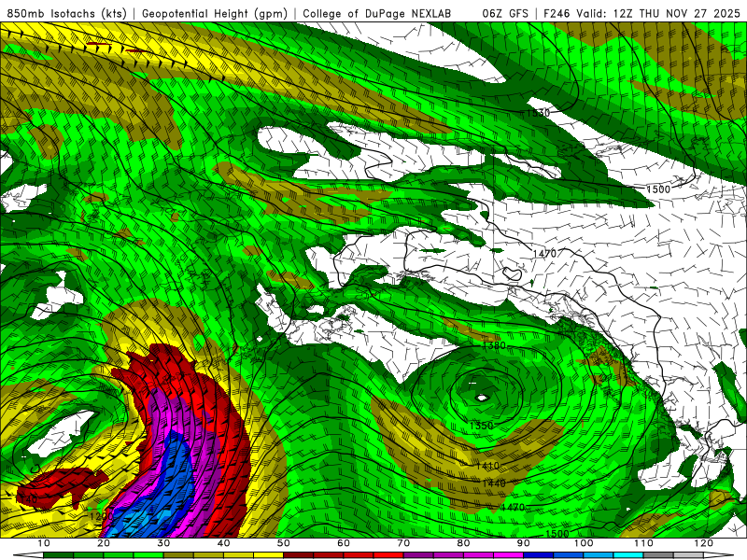The image size is (747, 560).
Task: Select 'Valid: 12Z THU NOV 27 2025' text
Action: 658,14
